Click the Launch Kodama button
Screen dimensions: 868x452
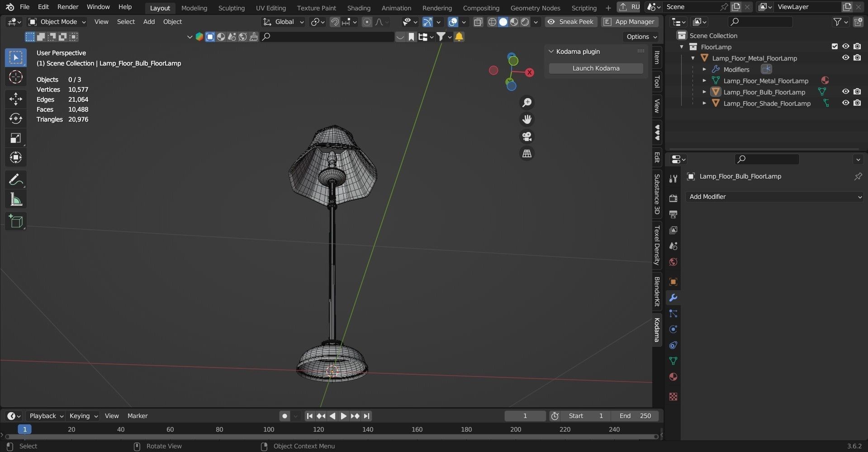596,68
